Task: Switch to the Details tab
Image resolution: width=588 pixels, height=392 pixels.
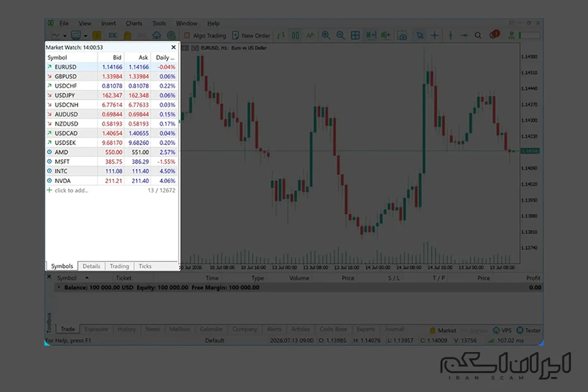Action: coord(91,266)
